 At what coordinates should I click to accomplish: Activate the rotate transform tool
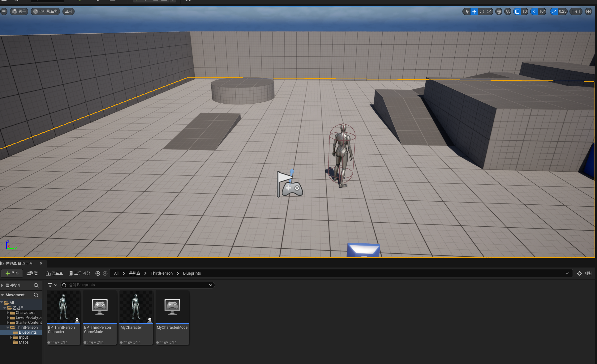point(482,11)
